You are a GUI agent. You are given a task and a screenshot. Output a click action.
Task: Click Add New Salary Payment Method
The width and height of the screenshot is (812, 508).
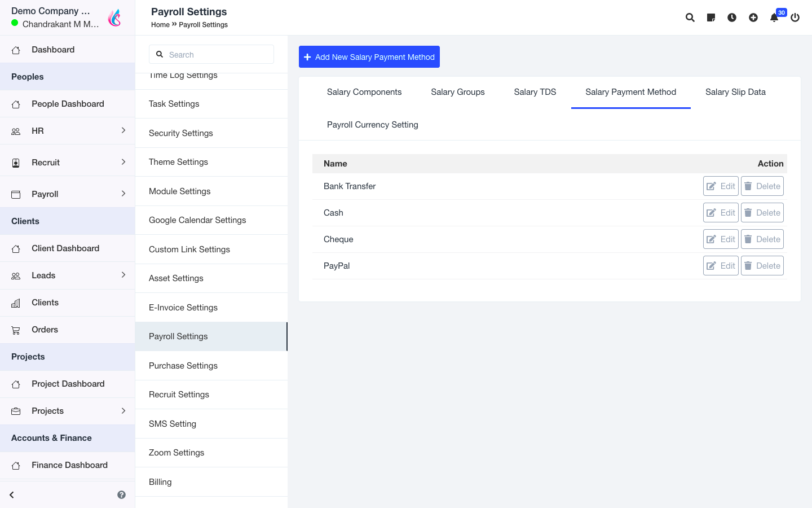[369, 57]
